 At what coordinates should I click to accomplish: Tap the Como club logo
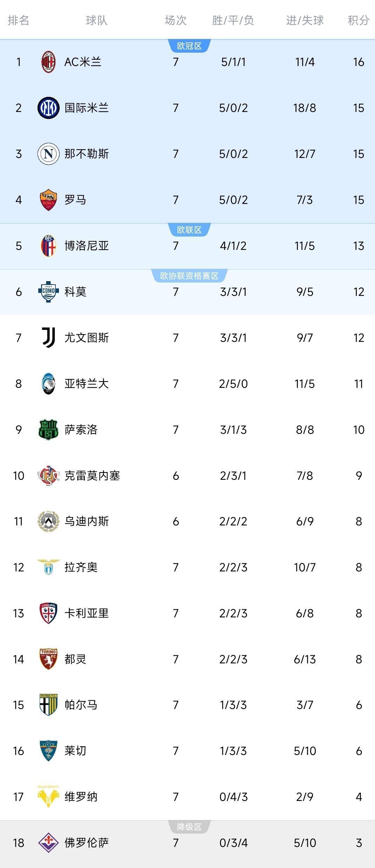(x=48, y=292)
